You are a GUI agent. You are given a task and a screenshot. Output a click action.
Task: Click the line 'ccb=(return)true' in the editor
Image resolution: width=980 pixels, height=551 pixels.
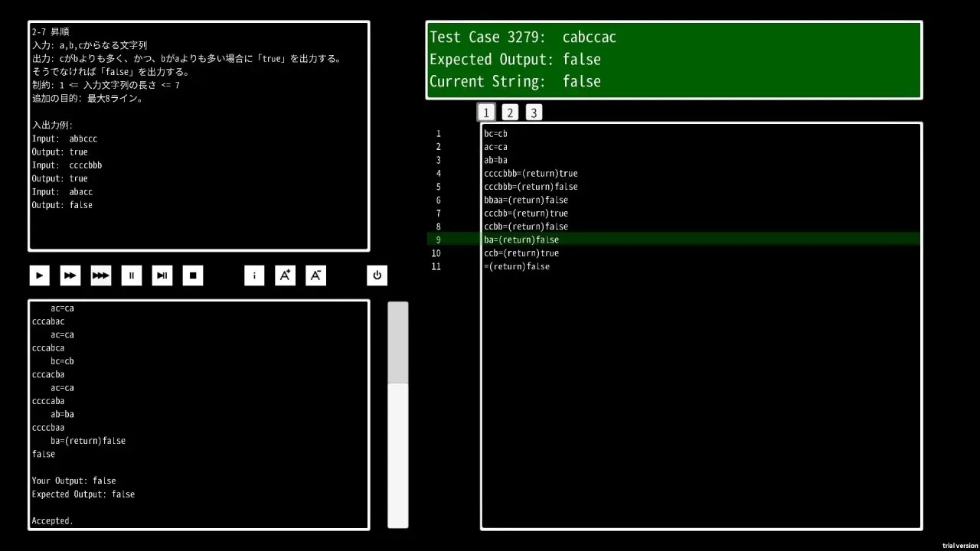click(x=521, y=253)
